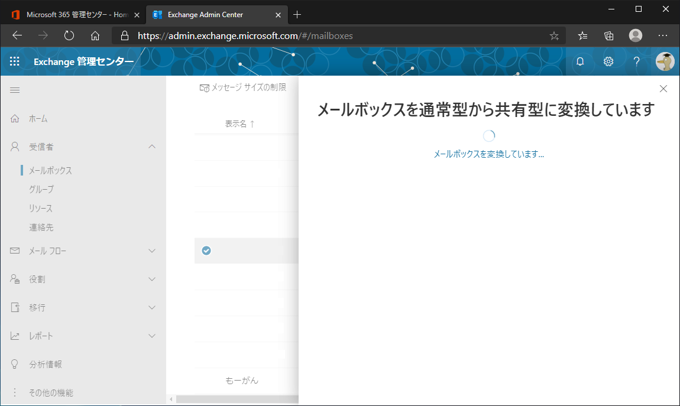680x406 pixels.
Task: Collapse the navigation hamburger menu
Action: (15, 90)
